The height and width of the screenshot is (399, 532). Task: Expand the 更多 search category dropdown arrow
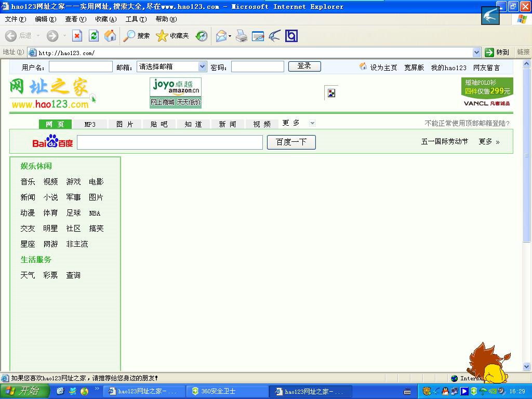pos(312,123)
